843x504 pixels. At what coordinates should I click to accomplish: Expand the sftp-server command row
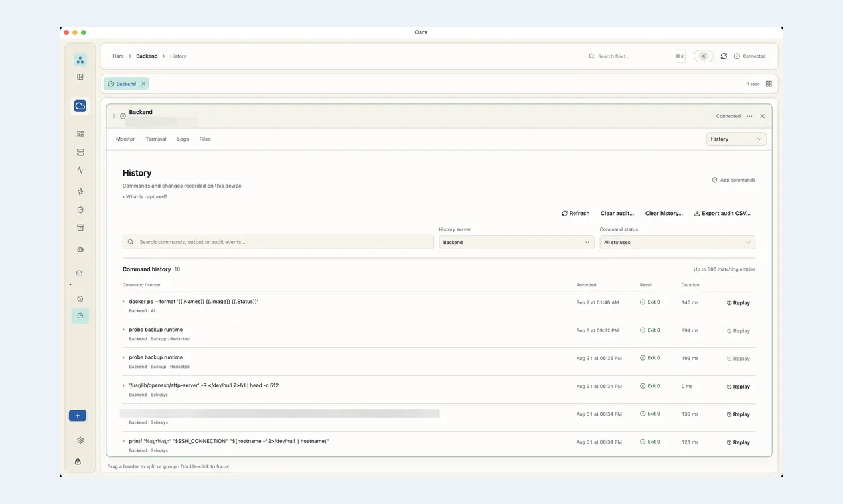(x=124, y=385)
